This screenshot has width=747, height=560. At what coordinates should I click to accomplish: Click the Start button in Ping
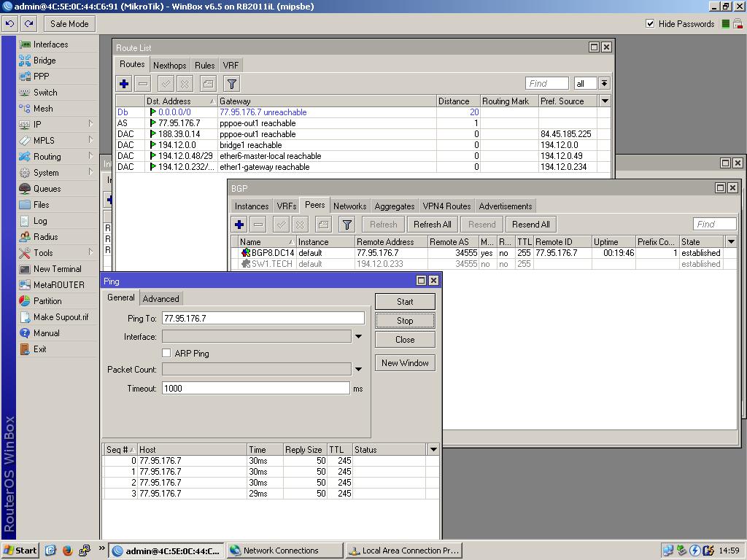coord(405,301)
